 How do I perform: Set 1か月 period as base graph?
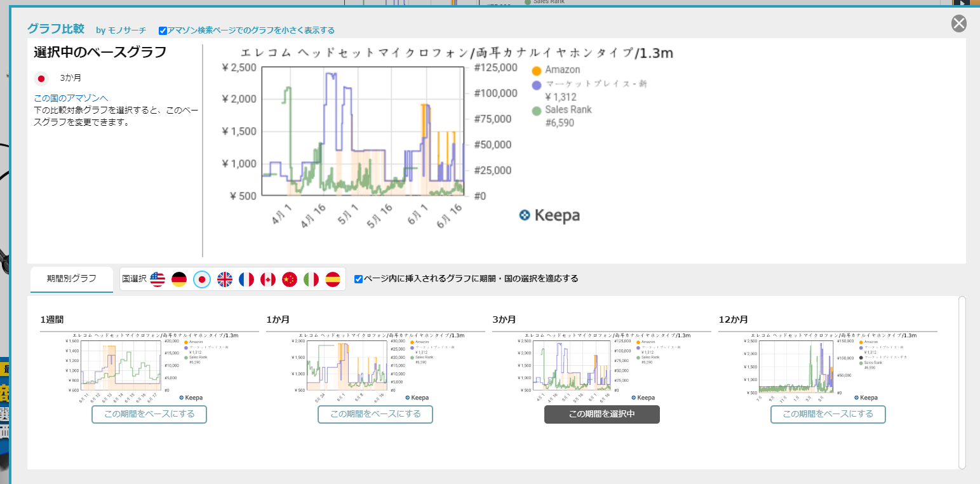(375, 414)
